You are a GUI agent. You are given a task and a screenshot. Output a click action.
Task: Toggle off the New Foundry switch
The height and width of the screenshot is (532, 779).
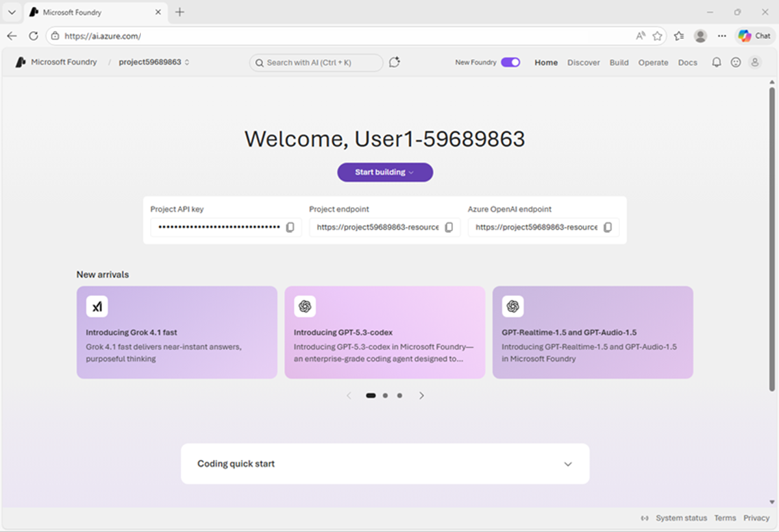510,62
